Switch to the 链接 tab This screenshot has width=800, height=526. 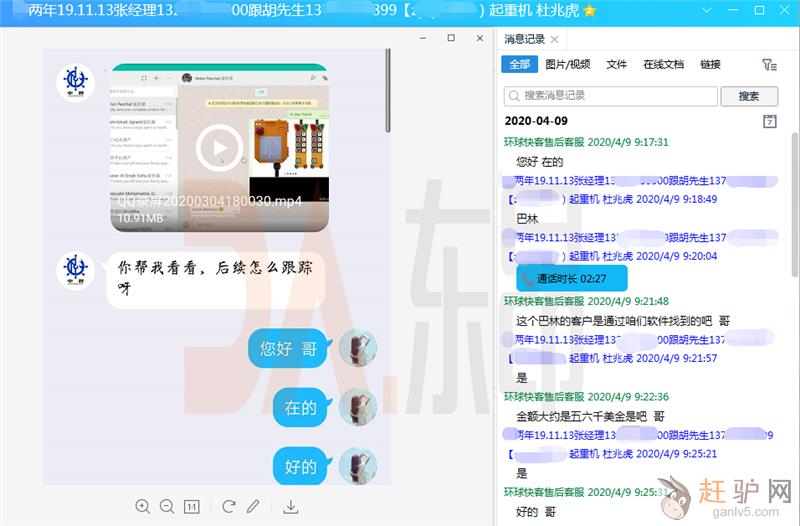click(710, 64)
